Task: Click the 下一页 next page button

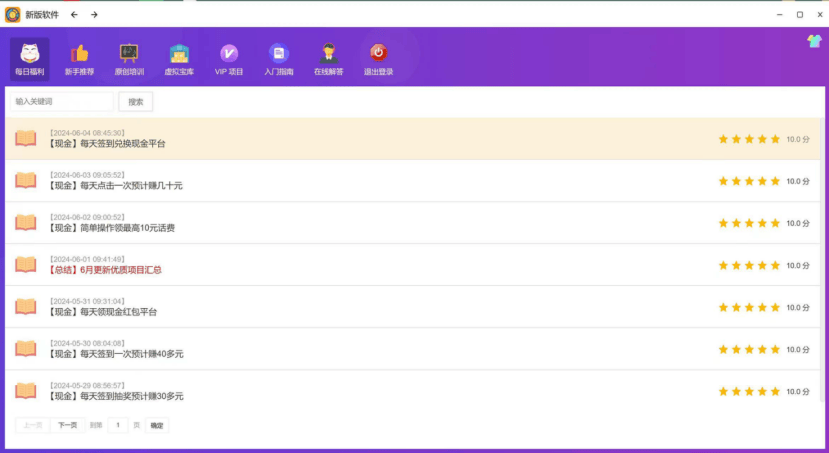Action: [68, 426]
